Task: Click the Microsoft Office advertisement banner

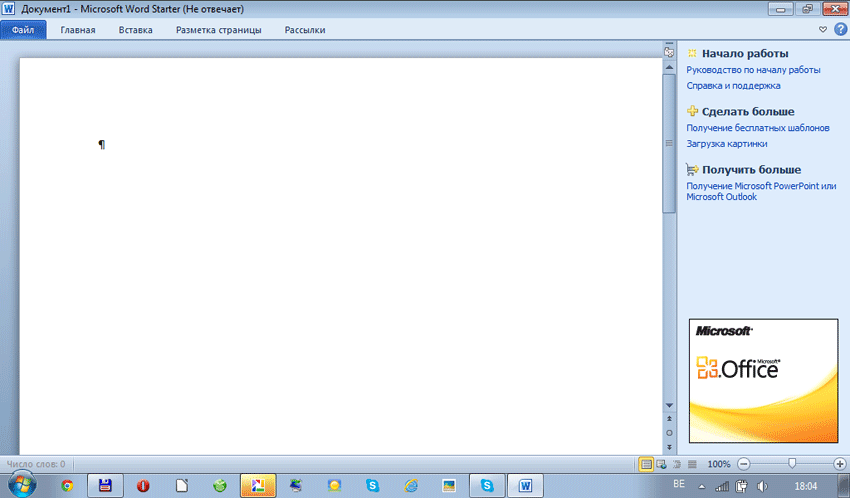Action: point(762,381)
